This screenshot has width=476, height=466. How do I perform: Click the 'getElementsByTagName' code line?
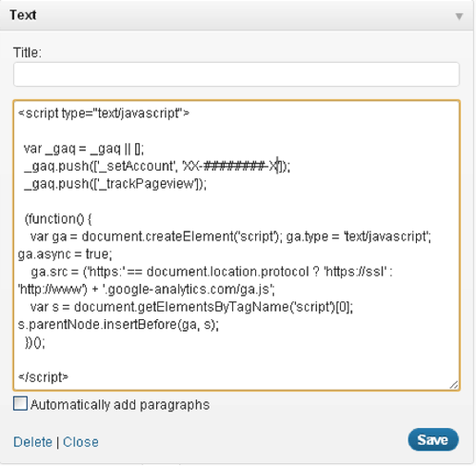[x=191, y=307]
